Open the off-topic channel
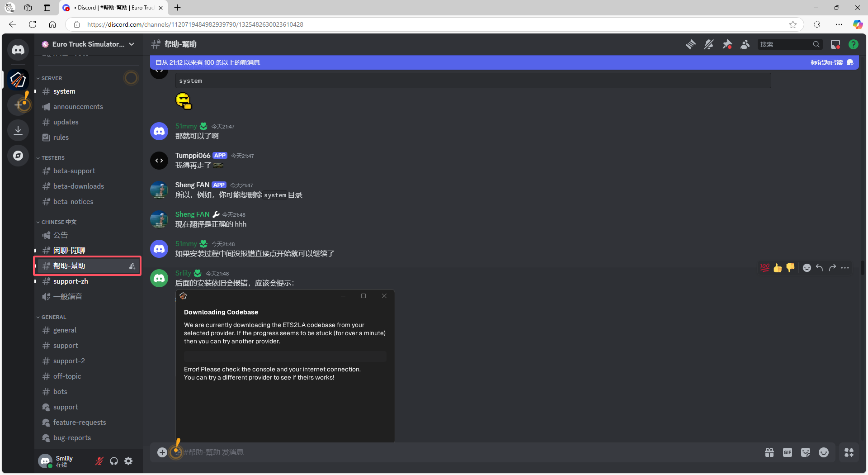 point(88,376)
